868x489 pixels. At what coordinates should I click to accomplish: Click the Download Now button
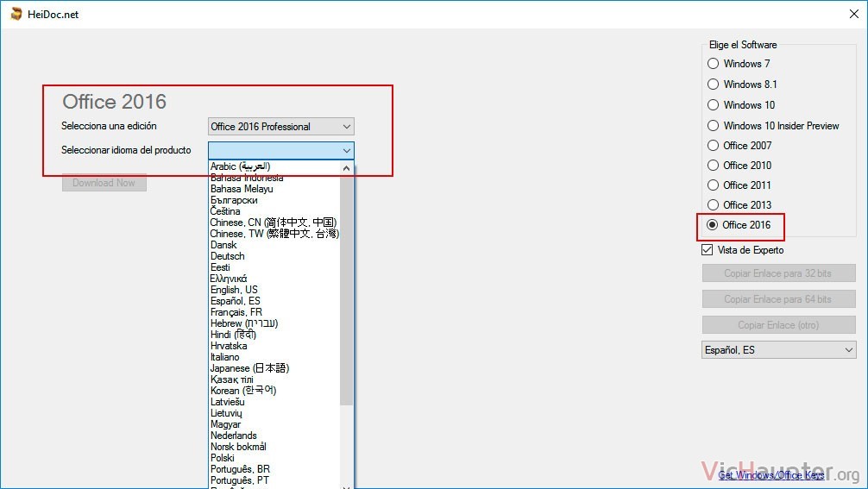point(104,183)
